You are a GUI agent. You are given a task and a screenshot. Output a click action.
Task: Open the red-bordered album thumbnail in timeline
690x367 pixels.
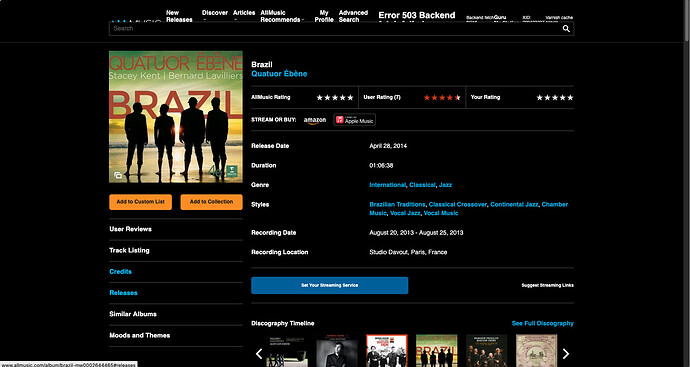pyautogui.click(x=387, y=351)
